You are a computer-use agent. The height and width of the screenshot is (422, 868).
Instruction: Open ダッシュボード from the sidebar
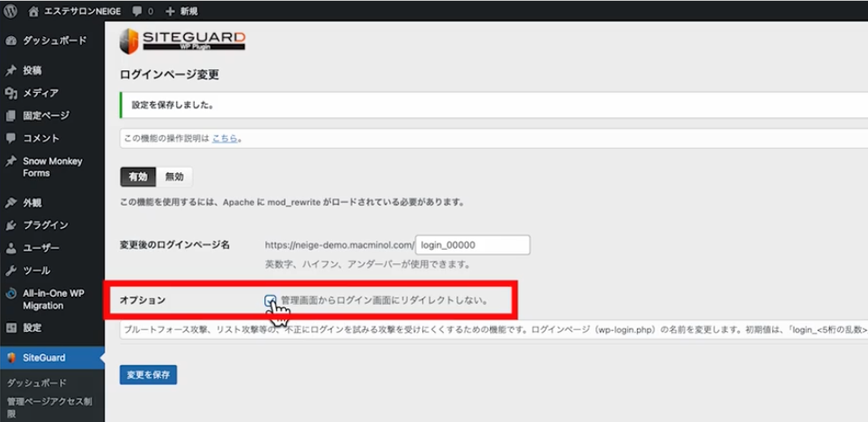pos(54,41)
